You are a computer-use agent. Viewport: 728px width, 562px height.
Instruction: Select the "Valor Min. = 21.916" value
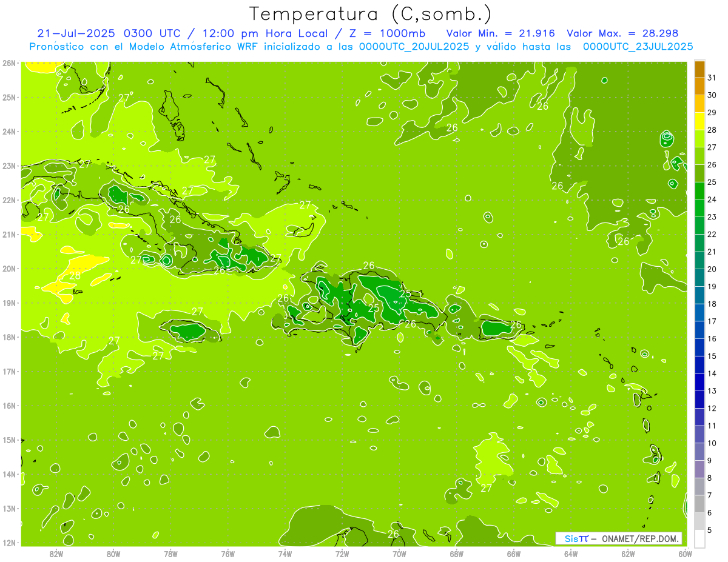click(x=501, y=33)
